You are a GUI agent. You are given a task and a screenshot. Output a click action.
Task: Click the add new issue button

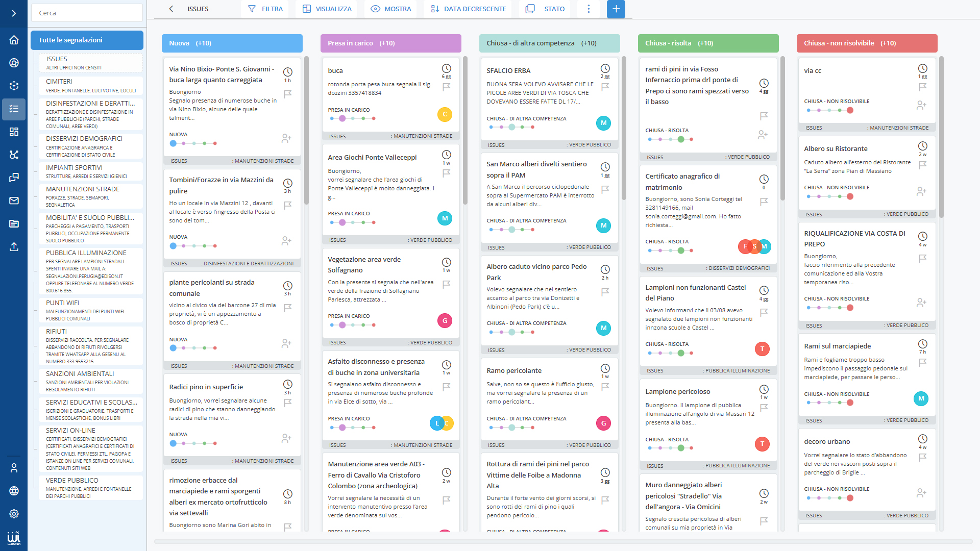pos(615,9)
